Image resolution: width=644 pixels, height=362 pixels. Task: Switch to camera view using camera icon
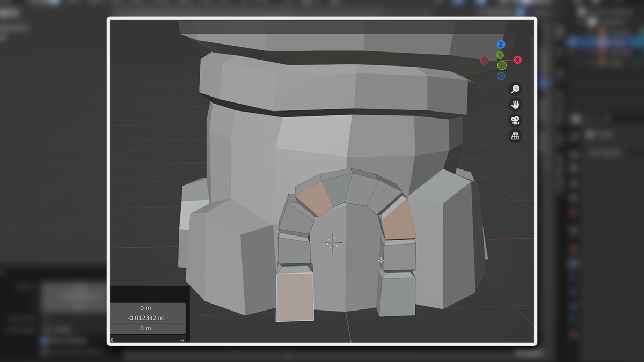pos(515,120)
